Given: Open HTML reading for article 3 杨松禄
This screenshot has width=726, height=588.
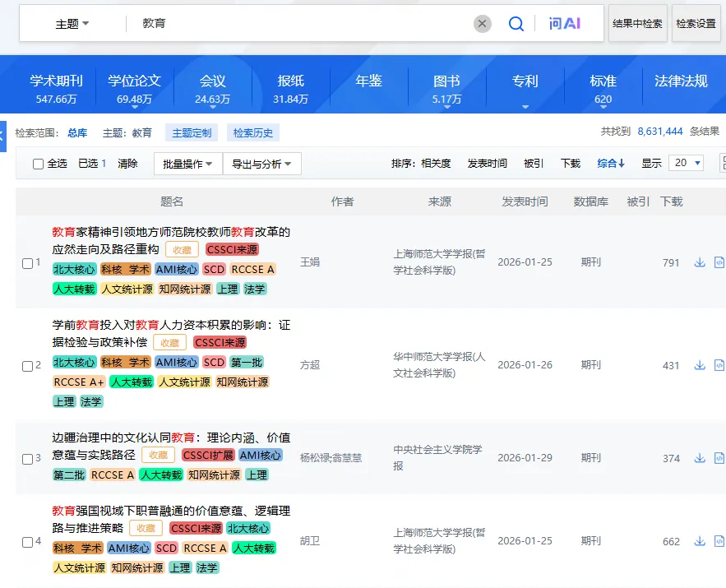Looking at the screenshot, I should [x=719, y=458].
